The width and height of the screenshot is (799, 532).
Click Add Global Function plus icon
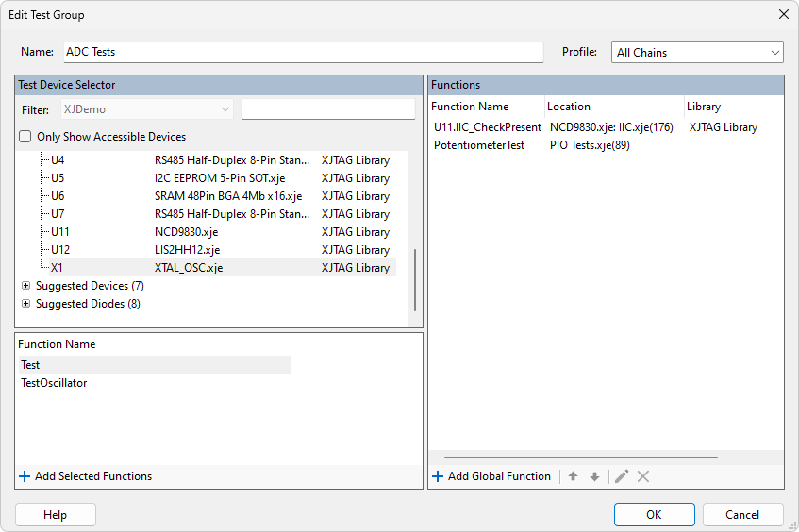(438, 476)
